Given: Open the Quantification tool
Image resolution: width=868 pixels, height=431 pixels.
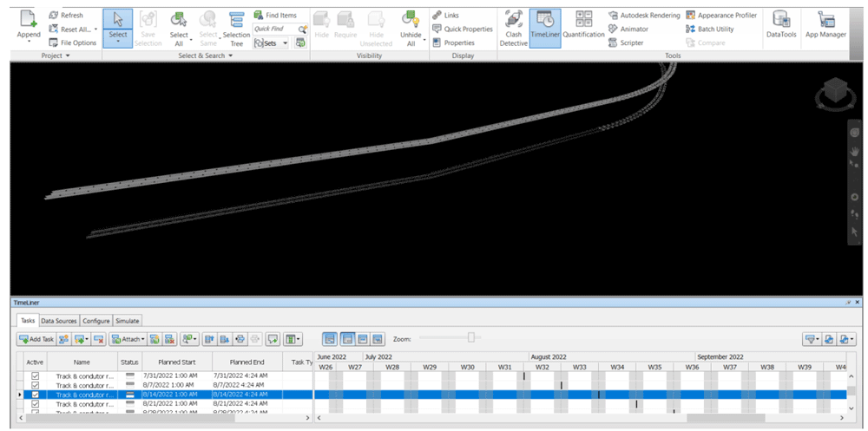Looking at the screenshot, I should tap(583, 27).
